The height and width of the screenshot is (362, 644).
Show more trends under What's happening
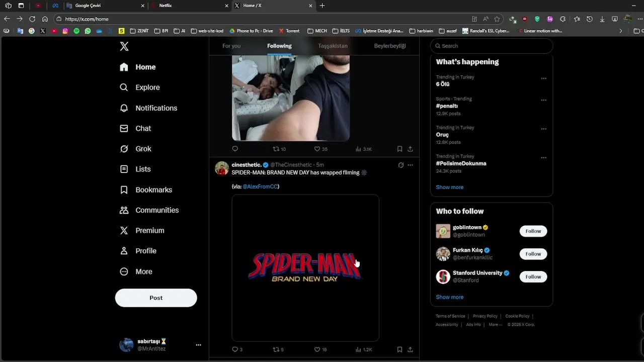point(449,187)
